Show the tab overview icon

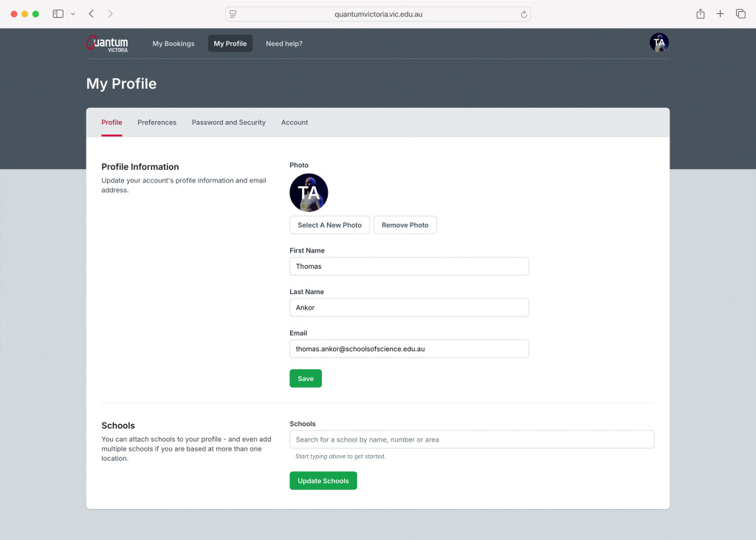point(740,14)
